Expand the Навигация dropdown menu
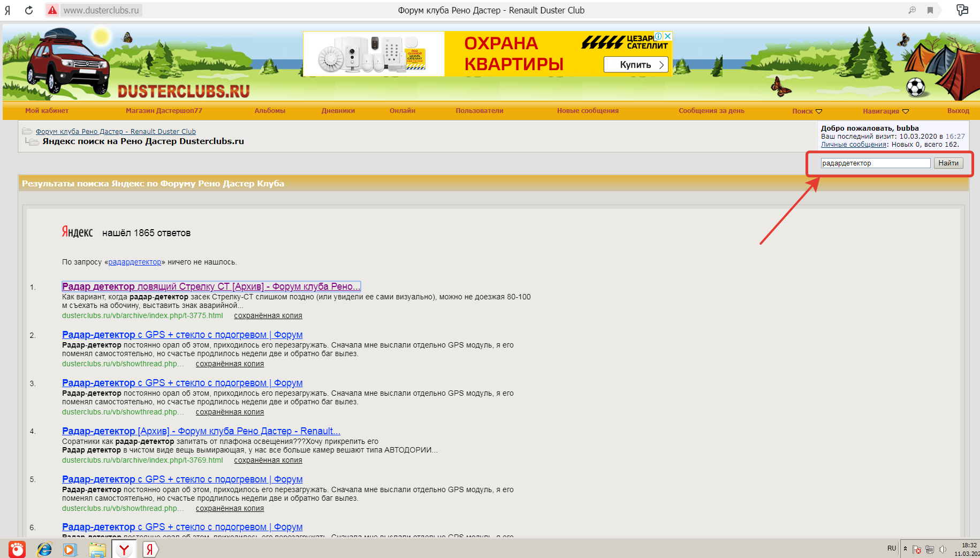The image size is (980, 558). tap(886, 111)
